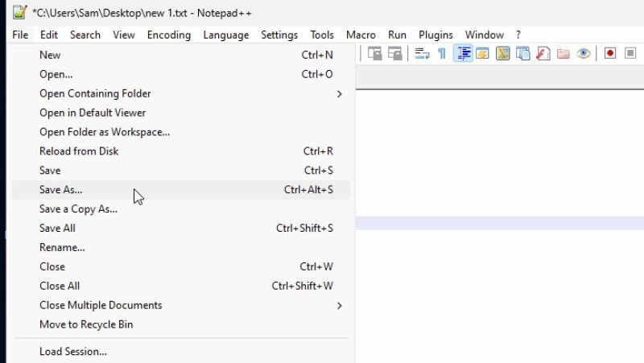Open the Encoding menu

pos(169,35)
